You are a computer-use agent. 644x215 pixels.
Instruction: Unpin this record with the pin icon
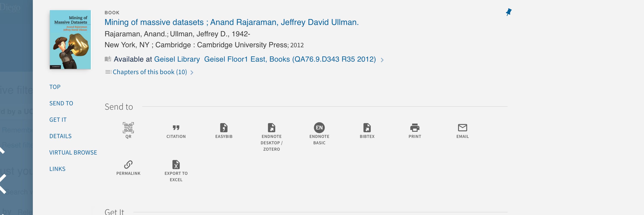(509, 12)
